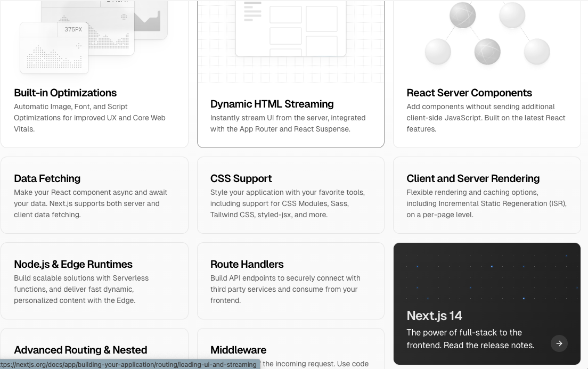The height and width of the screenshot is (369, 588).
Task: Click the text 'Automatic Image, Font, and Script'
Action: pyautogui.click(x=70, y=106)
